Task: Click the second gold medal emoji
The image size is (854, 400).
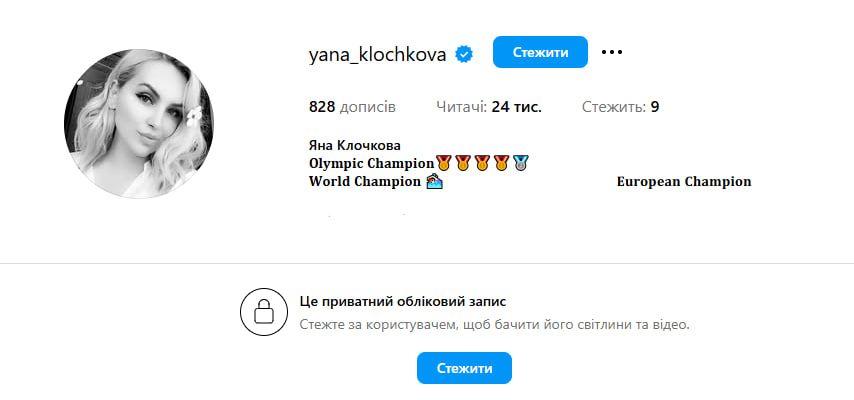Action: tap(463, 162)
